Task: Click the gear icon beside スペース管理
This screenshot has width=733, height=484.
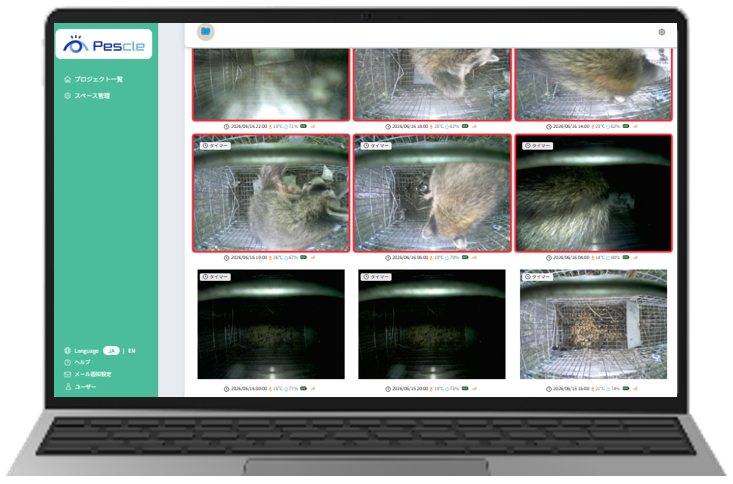Action: coord(67,95)
